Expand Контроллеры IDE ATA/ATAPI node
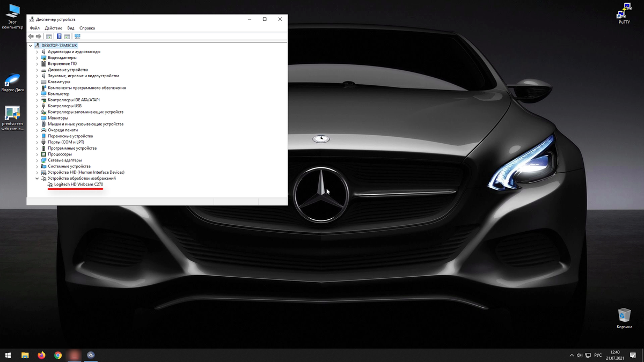 37,100
